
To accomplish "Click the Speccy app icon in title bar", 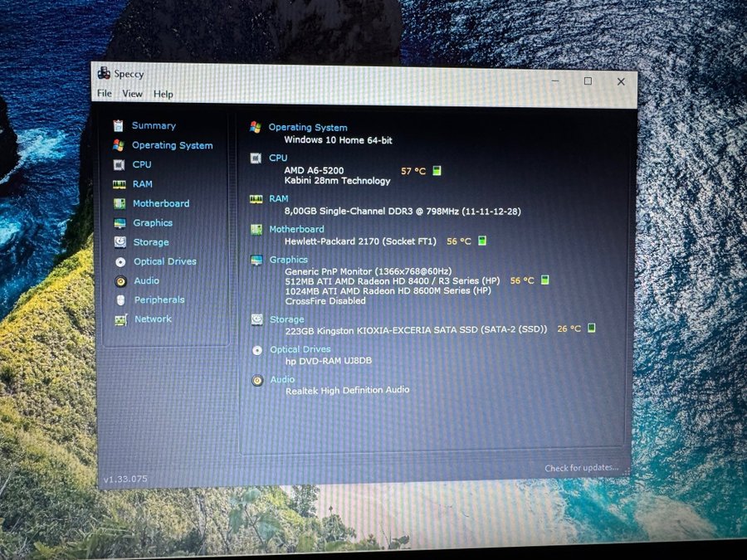I will click(x=104, y=73).
